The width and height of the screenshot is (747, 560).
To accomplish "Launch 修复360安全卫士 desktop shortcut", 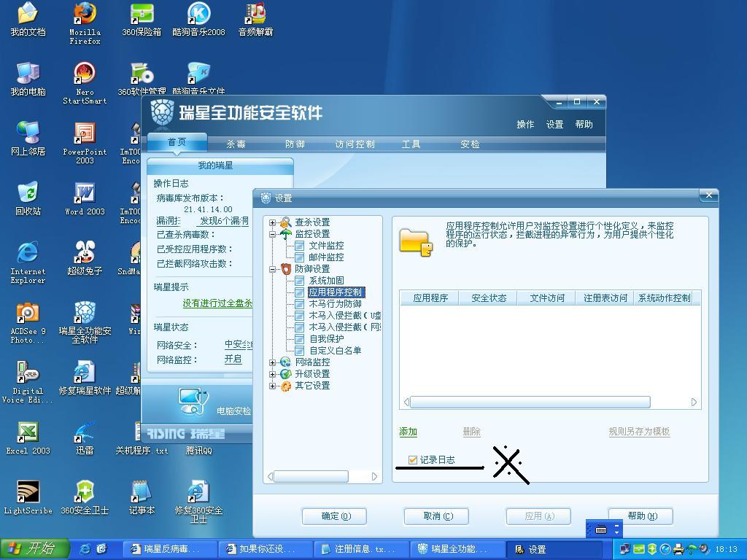I will tap(198, 502).
